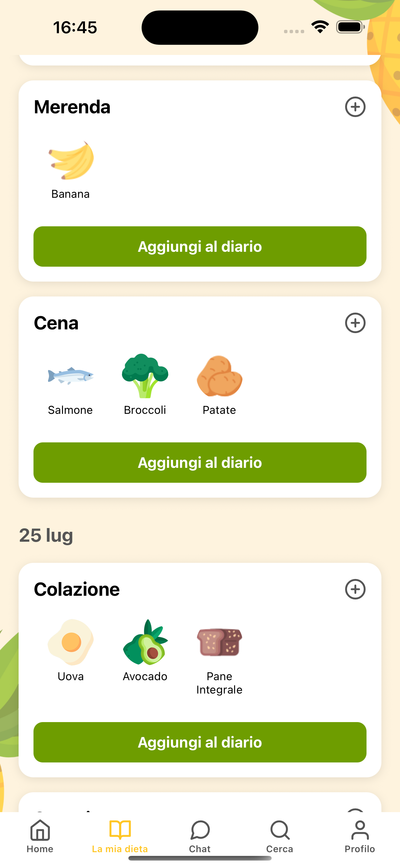Screen dimensions: 400x868
Task: Select the Broccoli food icon
Action: pyautogui.click(x=145, y=376)
